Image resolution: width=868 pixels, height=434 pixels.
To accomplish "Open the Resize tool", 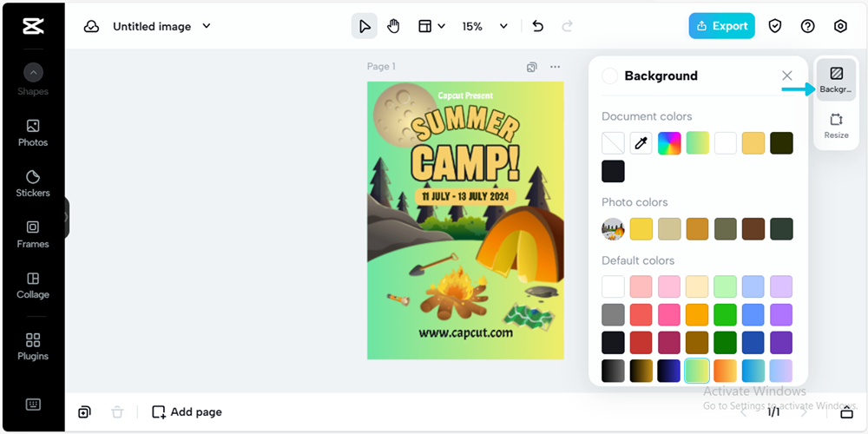I will [836, 126].
